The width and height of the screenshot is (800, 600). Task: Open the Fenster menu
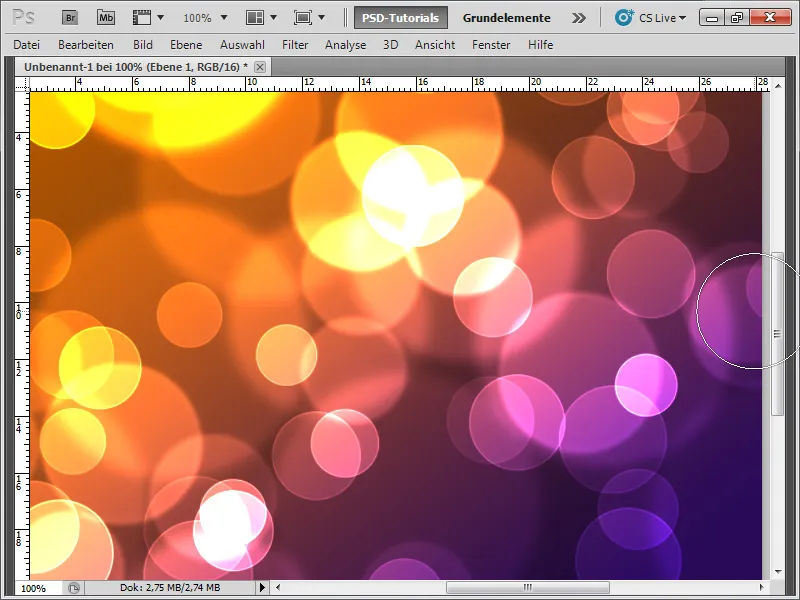pyautogui.click(x=491, y=45)
